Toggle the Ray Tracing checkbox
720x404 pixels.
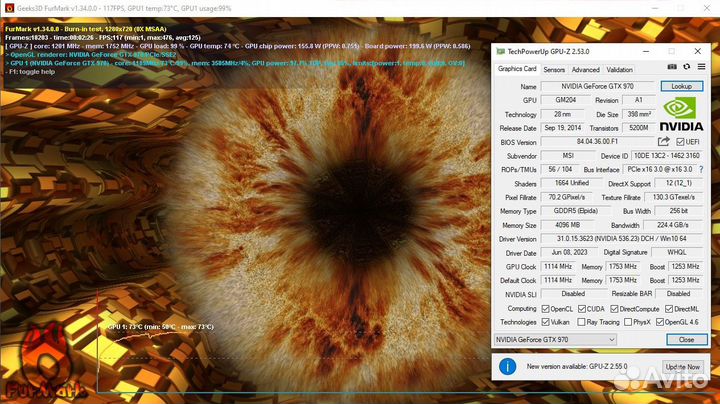[584, 322]
